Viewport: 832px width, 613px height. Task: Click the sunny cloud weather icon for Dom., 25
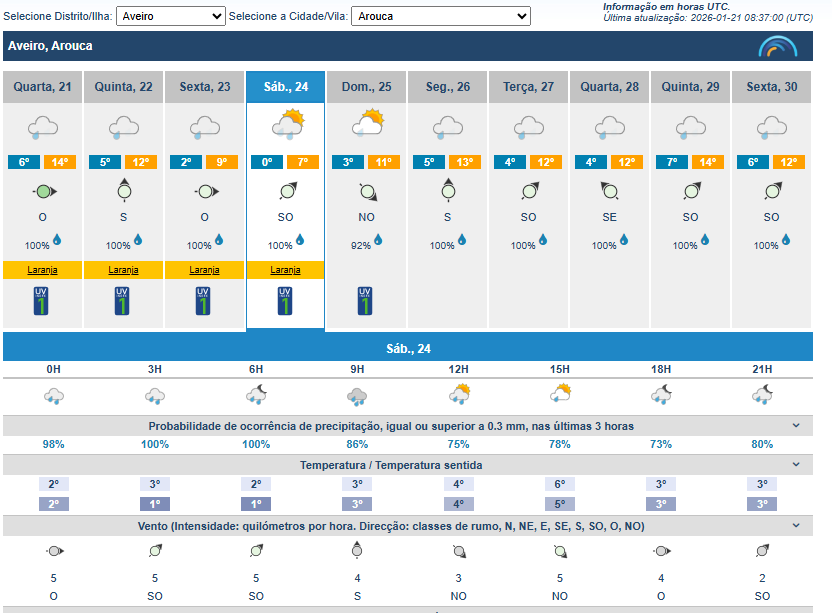pos(367,124)
